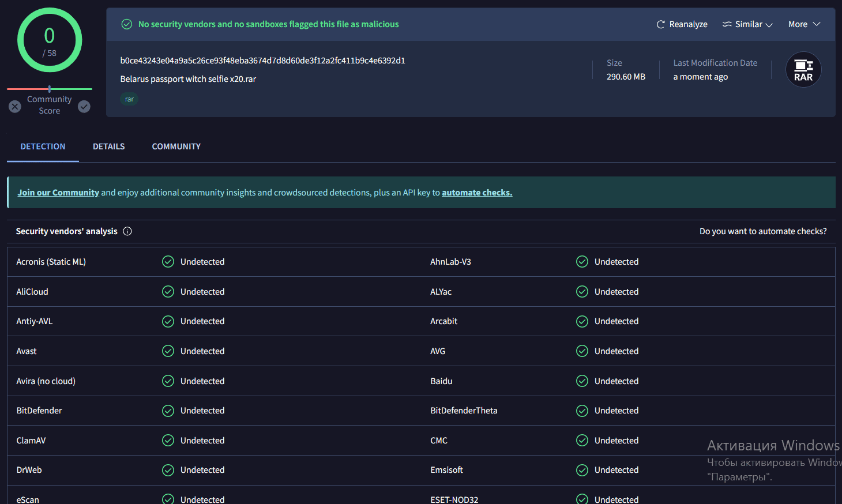Click the rar tag chip

click(x=129, y=99)
